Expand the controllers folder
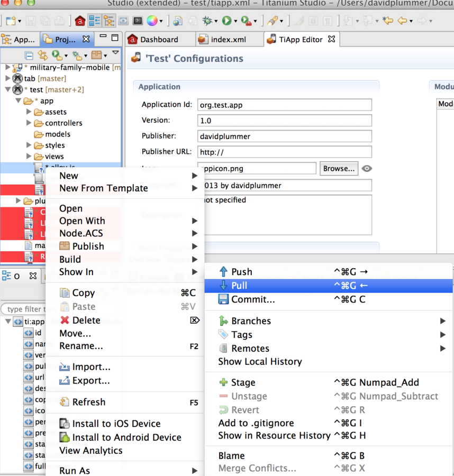 pyautogui.click(x=29, y=123)
